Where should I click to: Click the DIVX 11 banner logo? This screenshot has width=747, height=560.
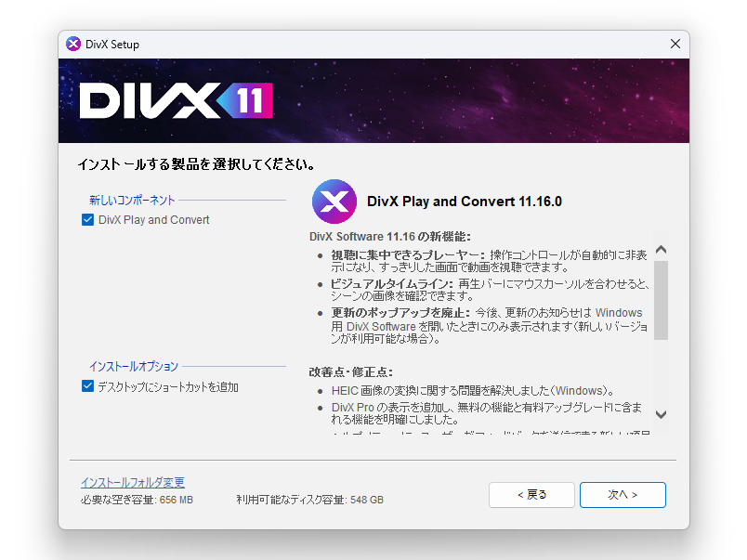coord(176,100)
